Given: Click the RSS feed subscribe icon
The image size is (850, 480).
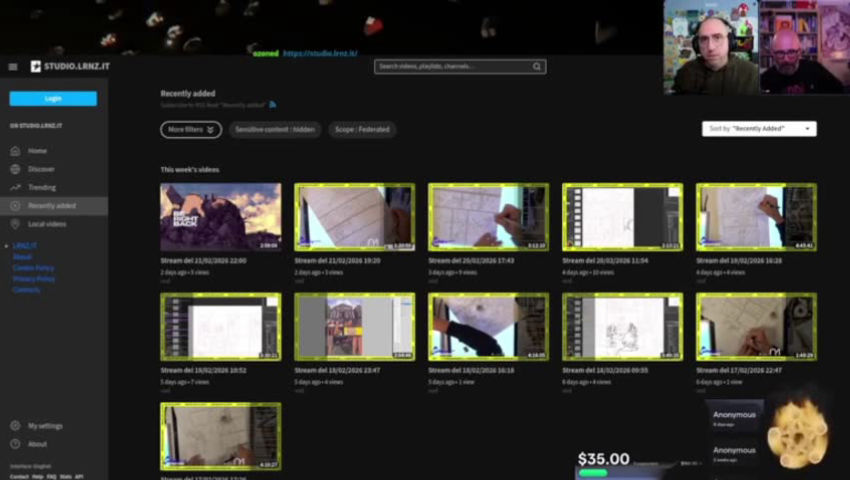Looking at the screenshot, I should pyautogui.click(x=272, y=104).
